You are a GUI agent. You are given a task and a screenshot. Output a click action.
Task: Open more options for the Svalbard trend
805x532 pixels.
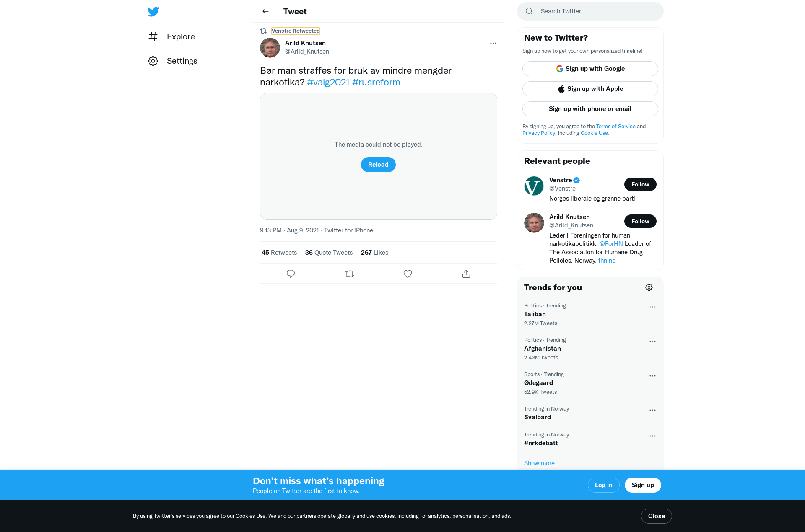point(652,410)
